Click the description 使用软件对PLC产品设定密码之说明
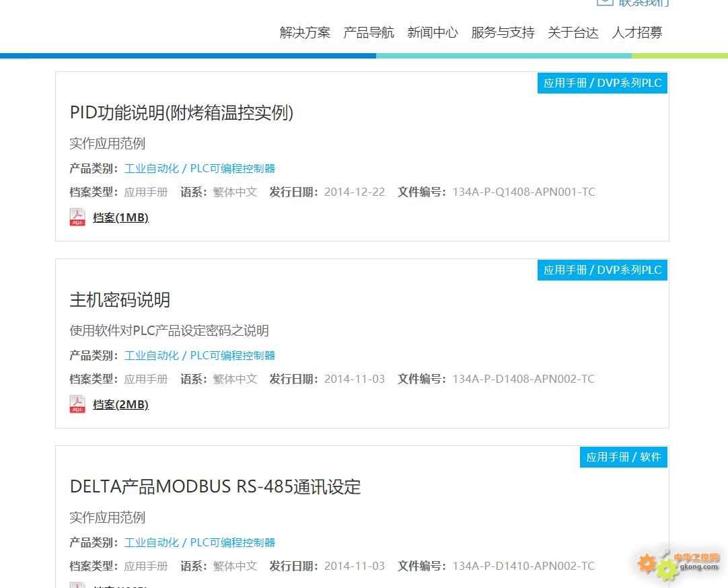Viewport: 728px width, 588px height. tap(169, 330)
